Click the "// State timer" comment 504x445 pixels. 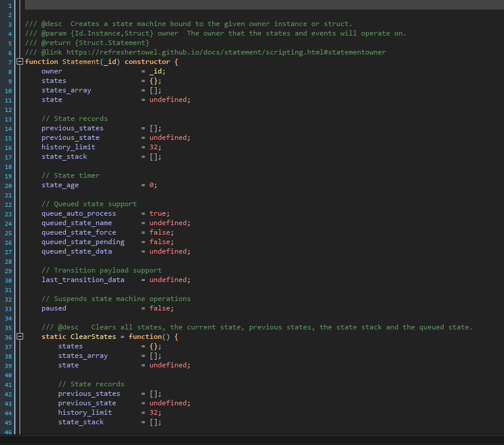coord(71,175)
